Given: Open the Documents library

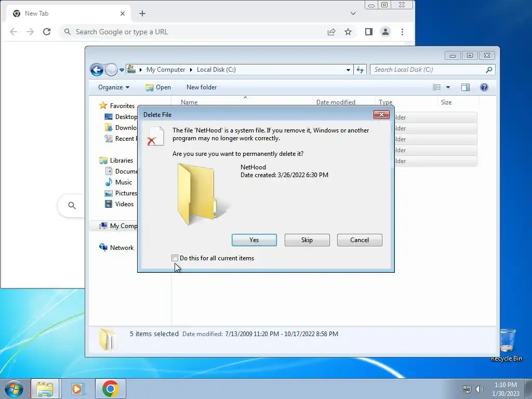Looking at the screenshot, I should (x=121, y=171).
